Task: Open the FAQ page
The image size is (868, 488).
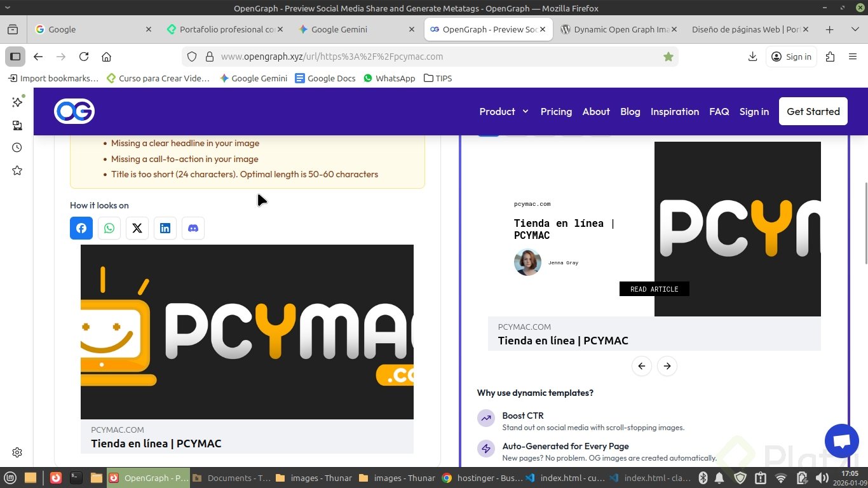Action: coord(719,111)
